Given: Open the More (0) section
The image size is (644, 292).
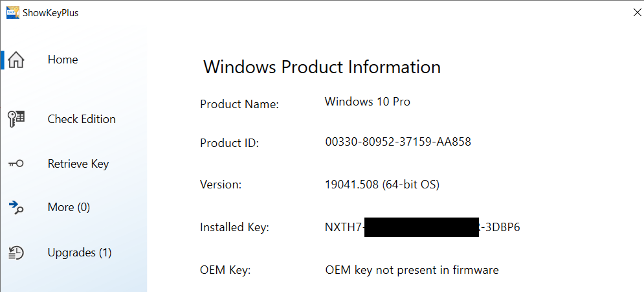Looking at the screenshot, I should point(69,207).
